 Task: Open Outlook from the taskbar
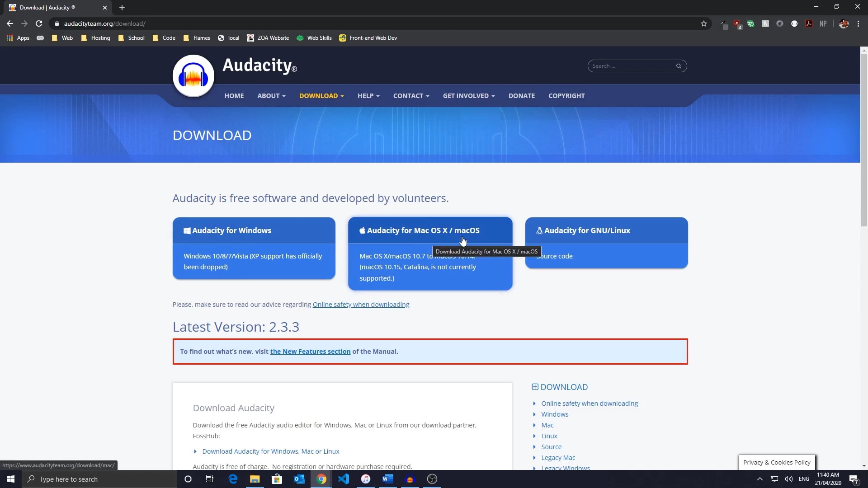(299, 479)
